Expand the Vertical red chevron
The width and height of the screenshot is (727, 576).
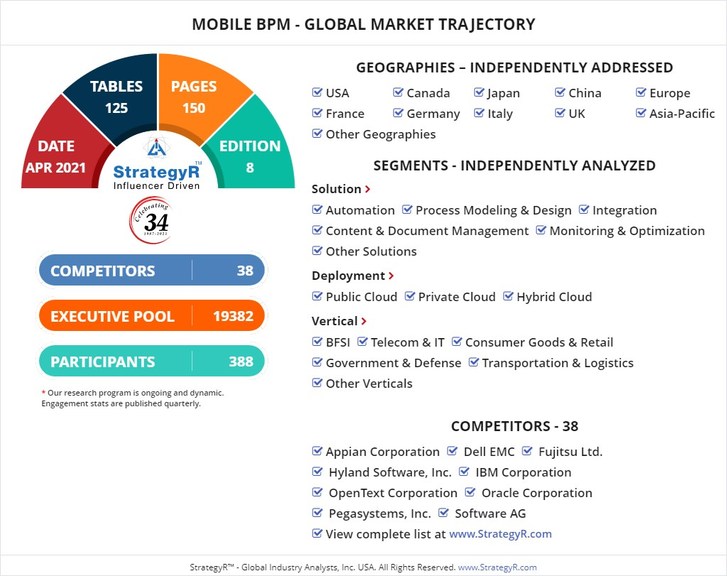[x=364, y=321]
